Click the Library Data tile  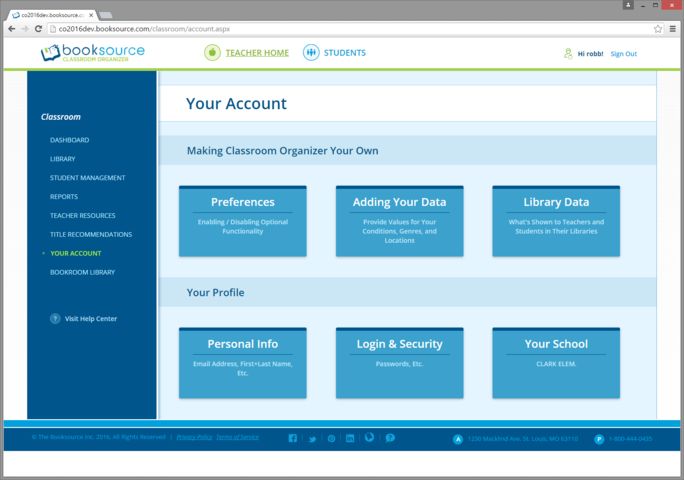click(556, 220)
